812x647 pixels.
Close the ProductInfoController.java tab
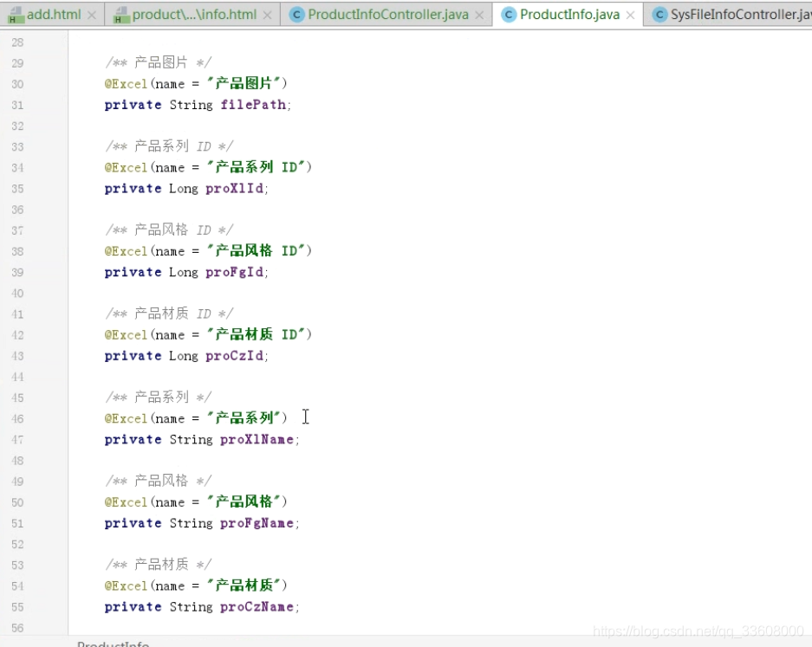coord(479,16)
